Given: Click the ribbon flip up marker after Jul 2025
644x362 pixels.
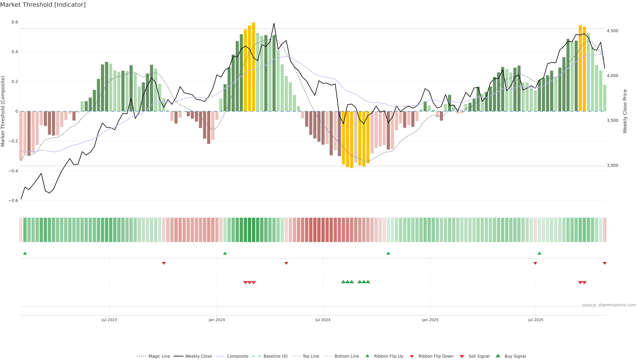Looking at the screenshot, I should [x=539, y=253].
